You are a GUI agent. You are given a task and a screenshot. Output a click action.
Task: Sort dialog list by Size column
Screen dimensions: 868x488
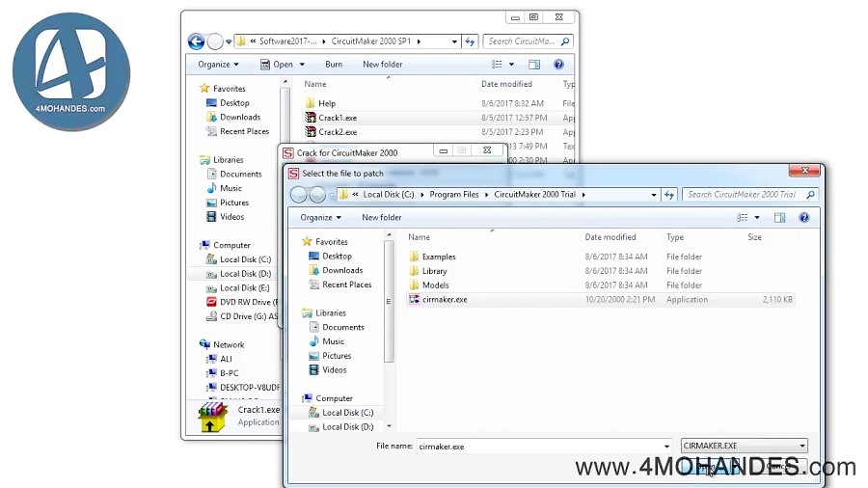pos(754,237)
